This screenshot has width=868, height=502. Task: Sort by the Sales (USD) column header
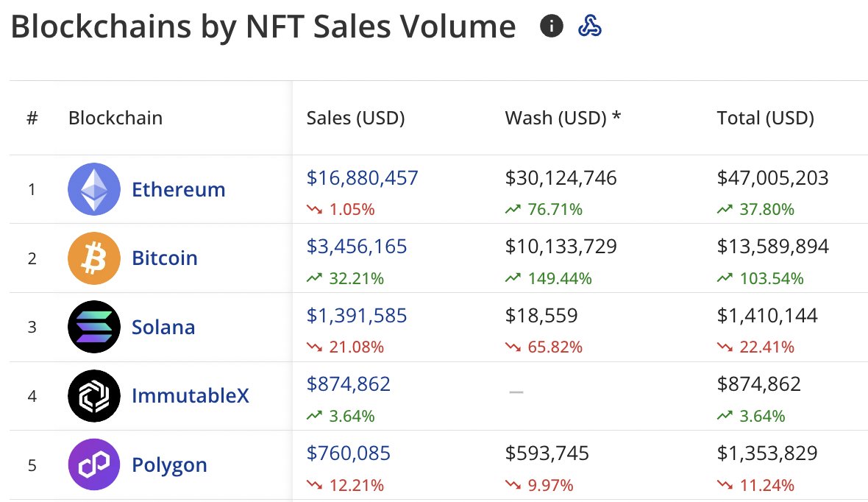click(355, 118)
